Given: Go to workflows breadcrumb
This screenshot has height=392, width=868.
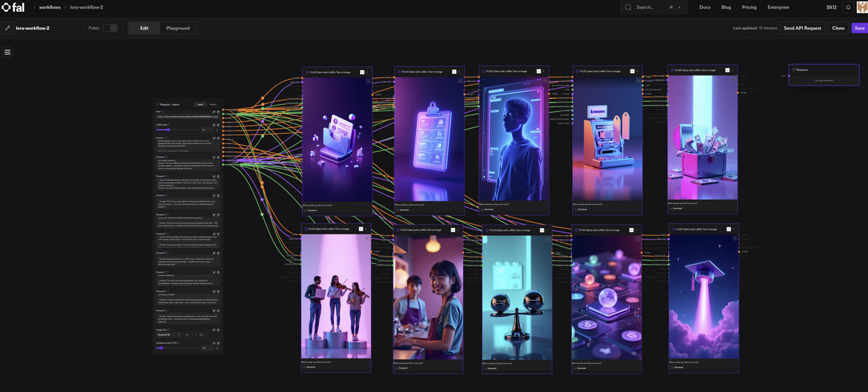Looking at the screenshot, I should point(50,7).
